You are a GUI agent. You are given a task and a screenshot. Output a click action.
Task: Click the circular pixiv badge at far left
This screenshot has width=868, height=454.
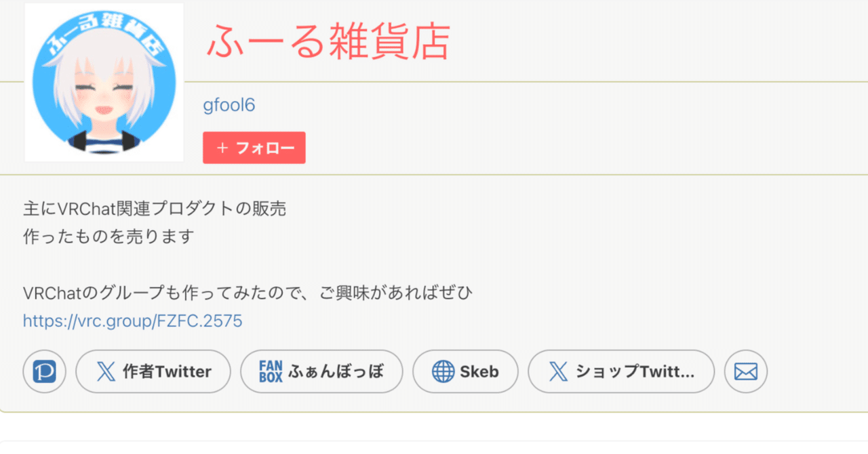44,371
